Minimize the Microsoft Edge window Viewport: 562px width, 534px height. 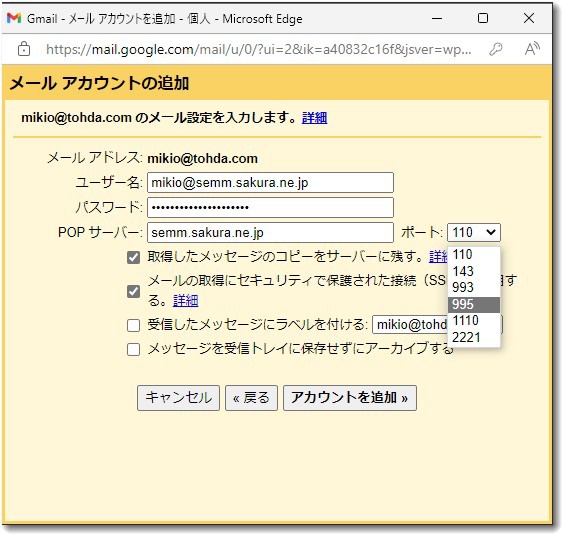click(437, 18)
